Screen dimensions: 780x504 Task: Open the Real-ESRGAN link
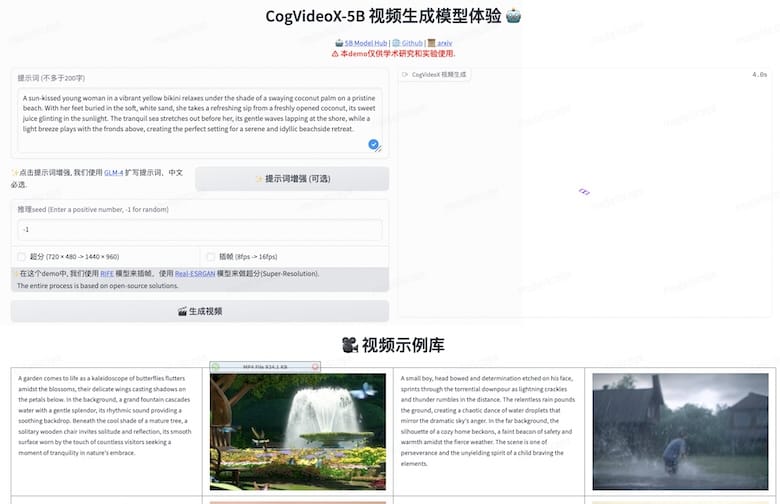[x=195, y=274]
